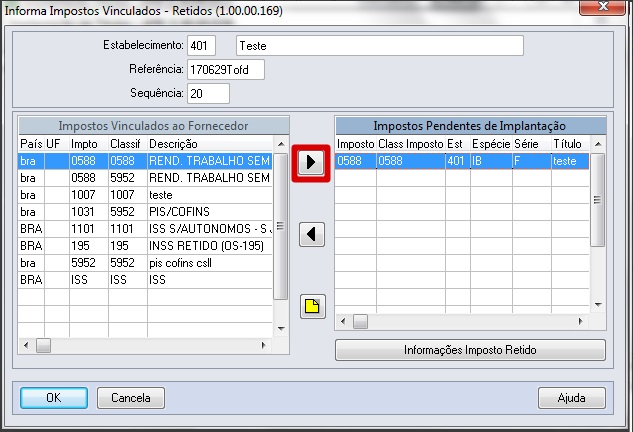Viewport: 633px width, 432px height.
Task: Click scroll-left arrow under pending taxes grid
Action: click(x=343, y=322)
